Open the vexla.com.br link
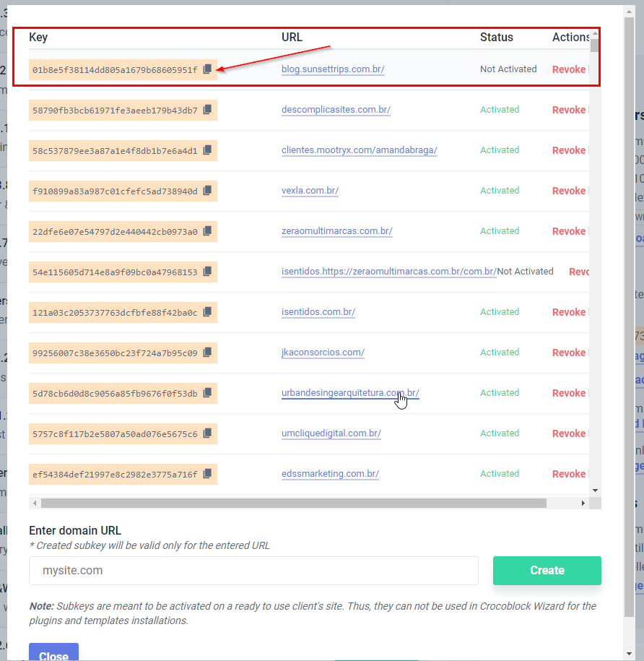644x661 pixels. [x=310, y=191]
